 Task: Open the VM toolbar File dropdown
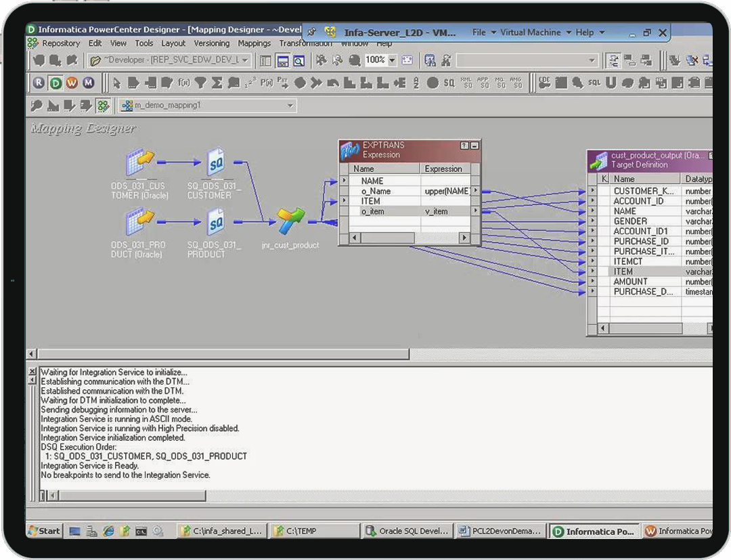484,33
